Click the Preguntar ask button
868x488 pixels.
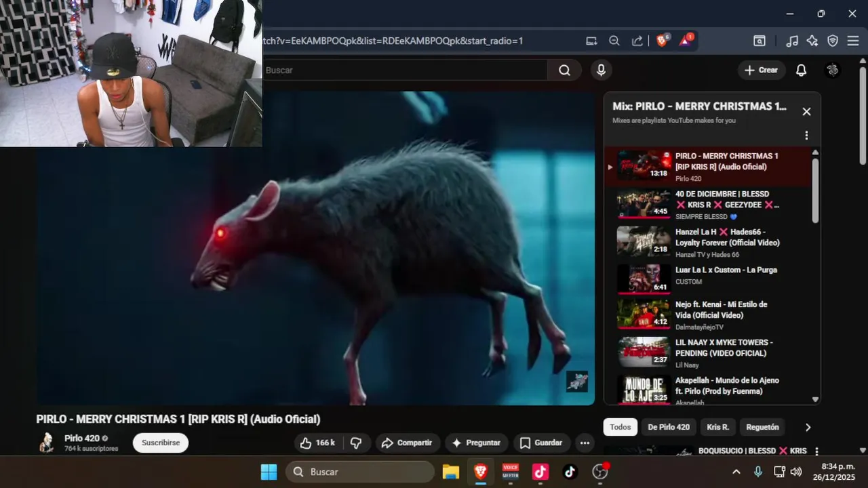coord(476,443)
